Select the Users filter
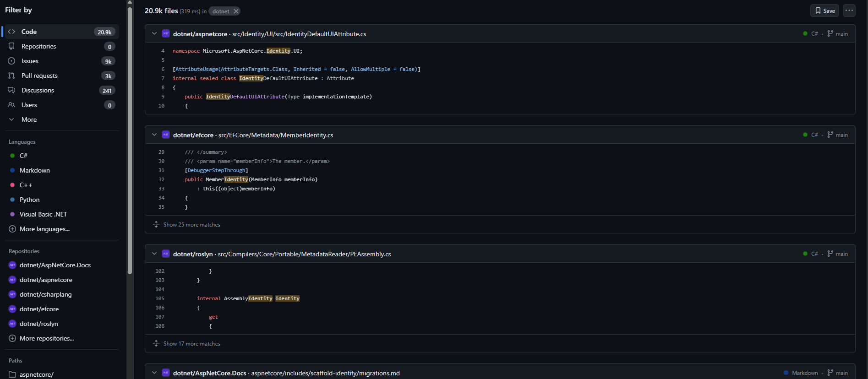This screenshot has height=379, width=868. coord(62,105)
